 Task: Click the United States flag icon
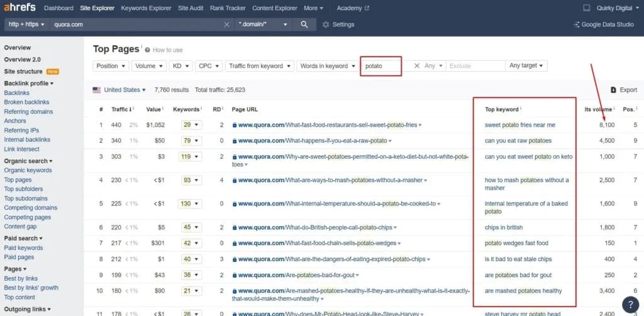point(96,90)
